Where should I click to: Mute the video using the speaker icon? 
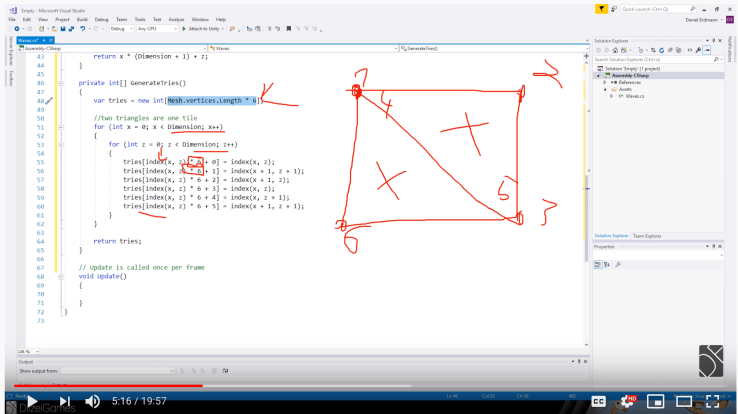[x=92, y=401]
